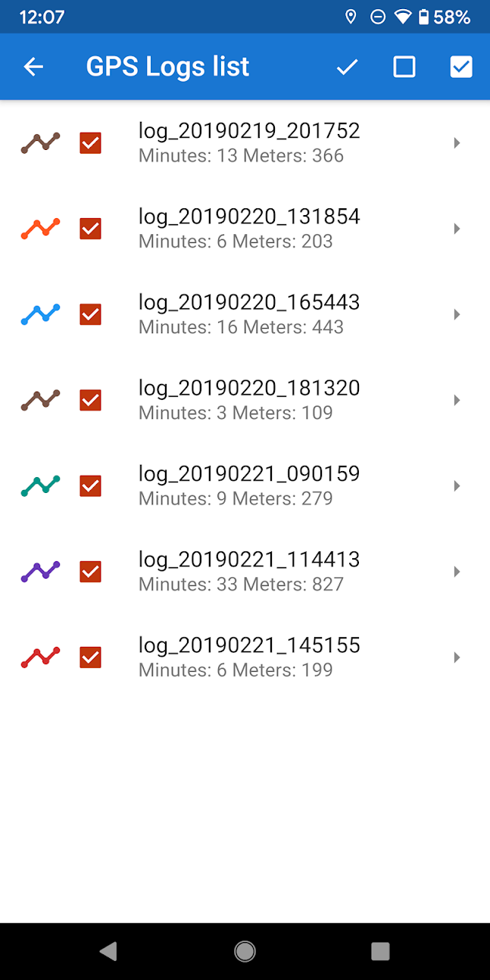This screenshot has height=980, width=490.
Task: Select the log_20190219_201752 entry name
Action: 249,131
